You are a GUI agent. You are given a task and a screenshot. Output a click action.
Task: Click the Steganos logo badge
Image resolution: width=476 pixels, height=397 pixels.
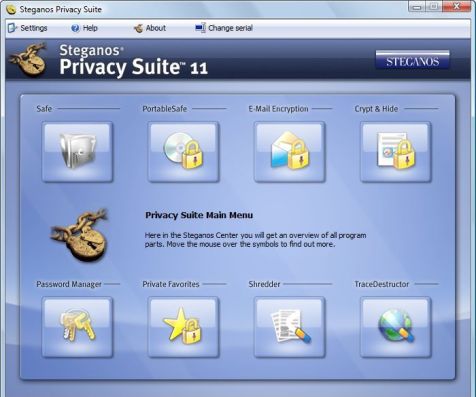412,60
